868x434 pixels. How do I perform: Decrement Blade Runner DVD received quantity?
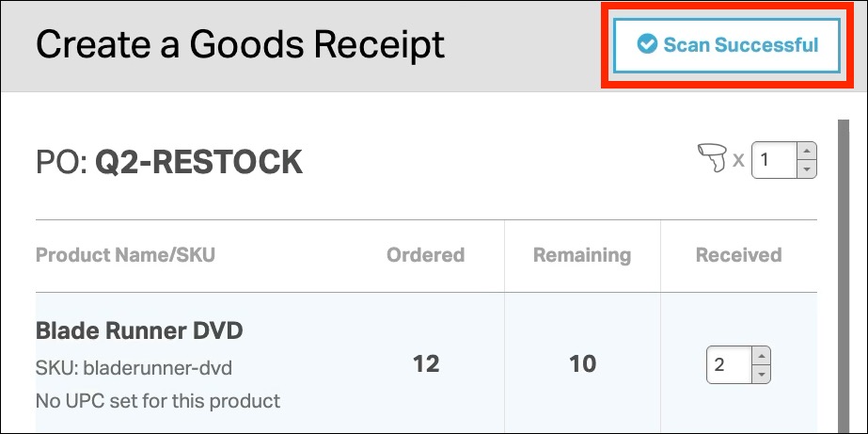pyautogui.click(x=762, y=373)
